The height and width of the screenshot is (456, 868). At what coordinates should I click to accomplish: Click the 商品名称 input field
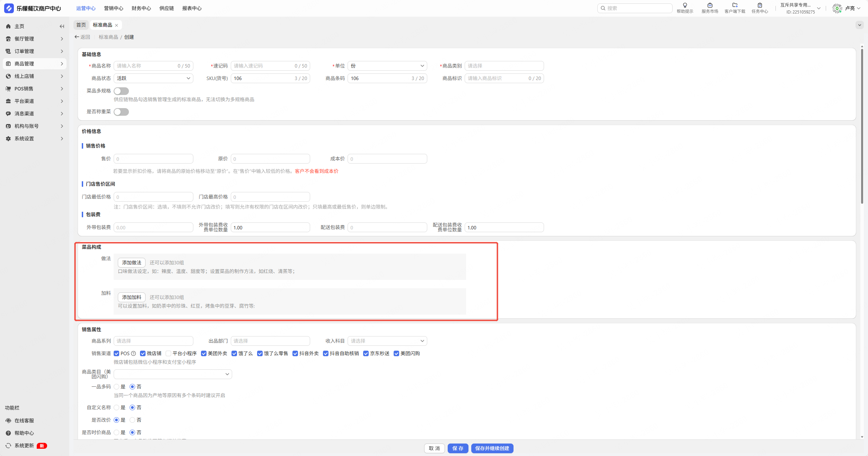coord(146,66)
